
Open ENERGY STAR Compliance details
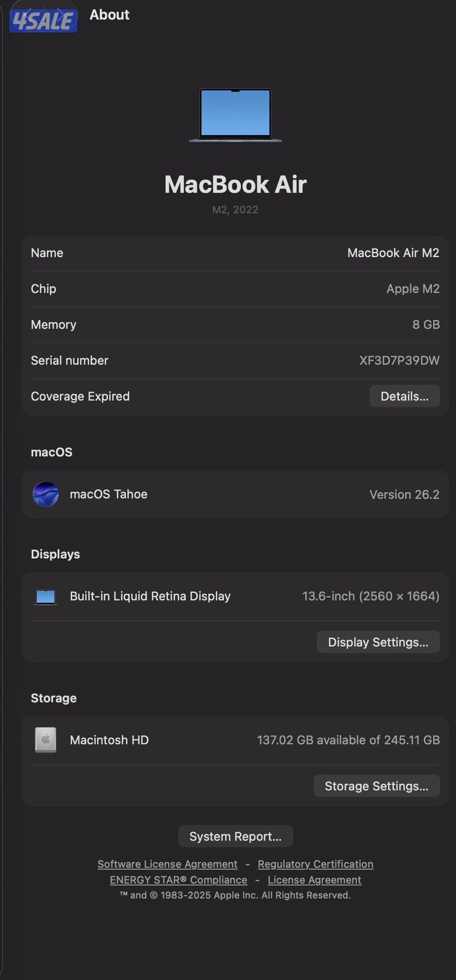click(178, 880)
